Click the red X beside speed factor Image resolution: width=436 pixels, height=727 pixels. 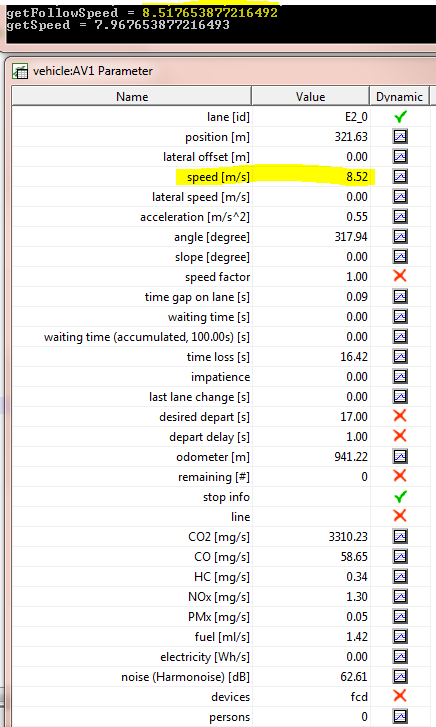[400, 276]
